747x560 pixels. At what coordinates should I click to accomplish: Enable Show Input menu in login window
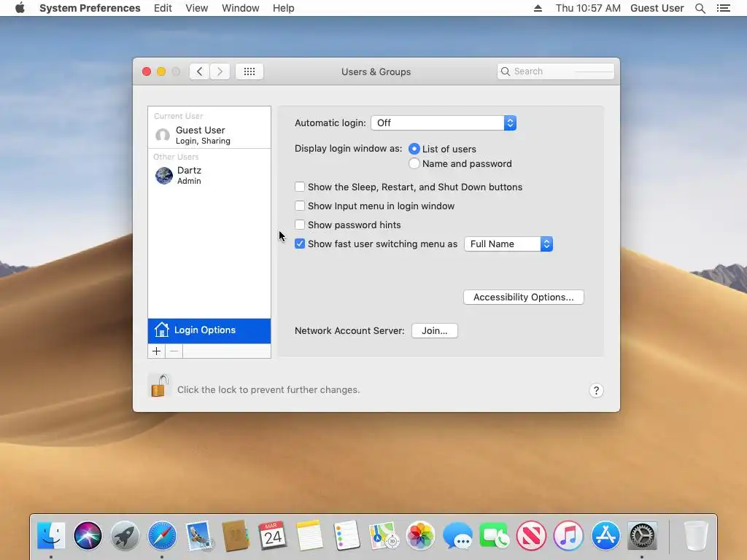tap(300, 206)
